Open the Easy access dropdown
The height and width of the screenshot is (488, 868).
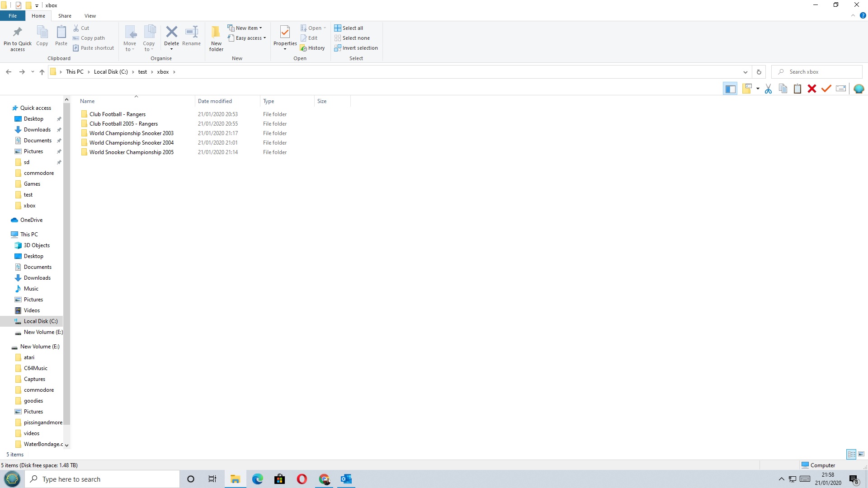pos(247,38)
